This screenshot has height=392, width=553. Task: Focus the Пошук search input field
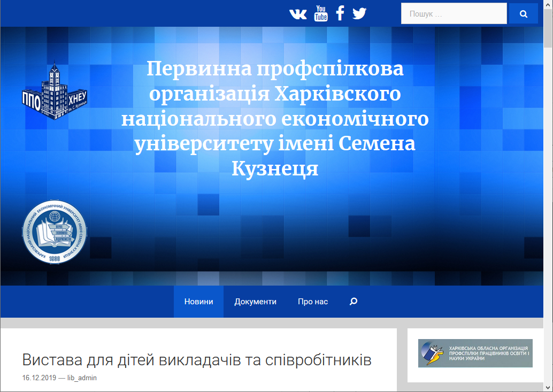[x=454, y=14]
